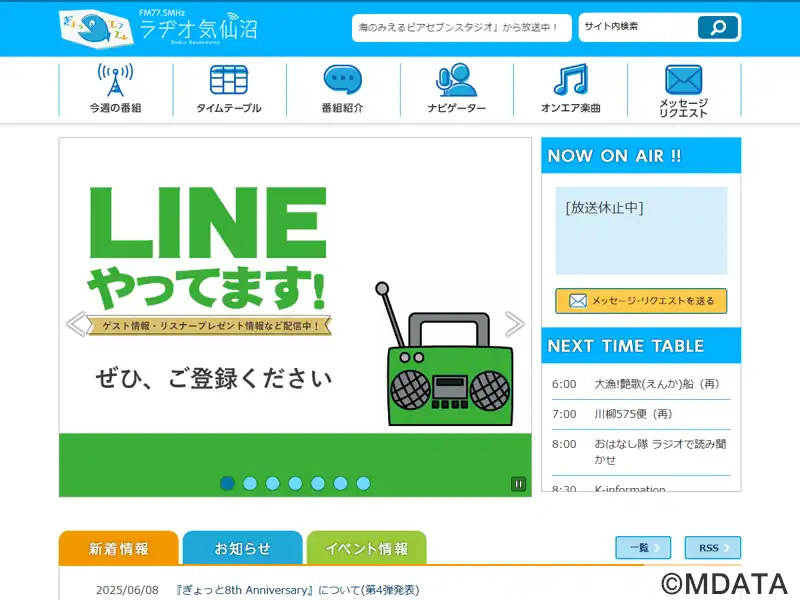Click the 一覧 list button

pyautogui.click(x=643, y=548)
